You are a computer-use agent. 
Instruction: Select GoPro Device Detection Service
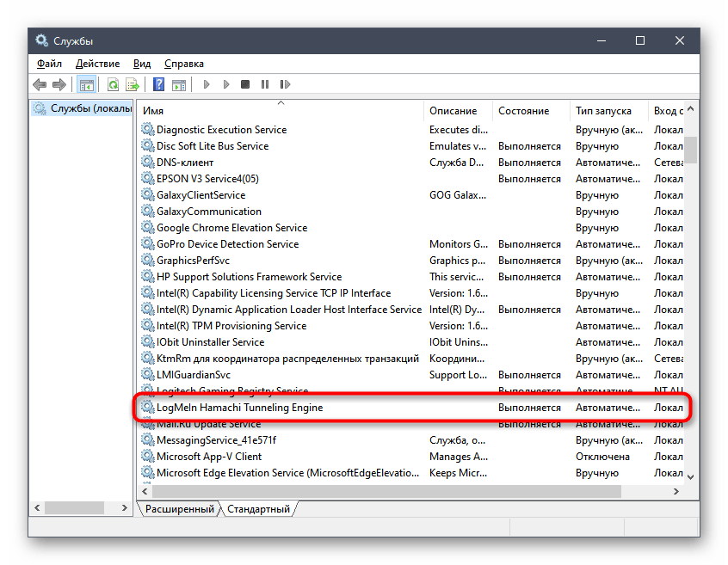tap(227, 243)
